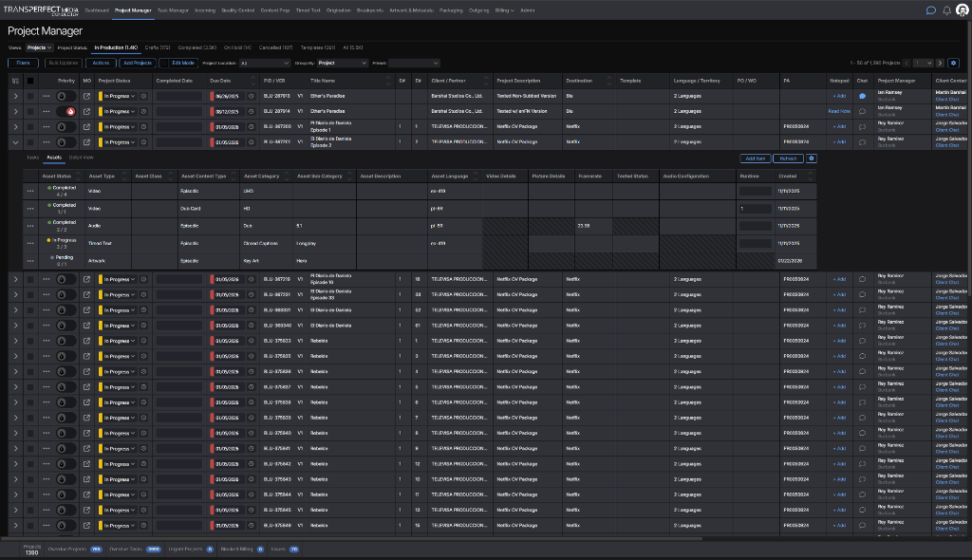Open assets panel settings gear beside Refresh

(811, 159)
